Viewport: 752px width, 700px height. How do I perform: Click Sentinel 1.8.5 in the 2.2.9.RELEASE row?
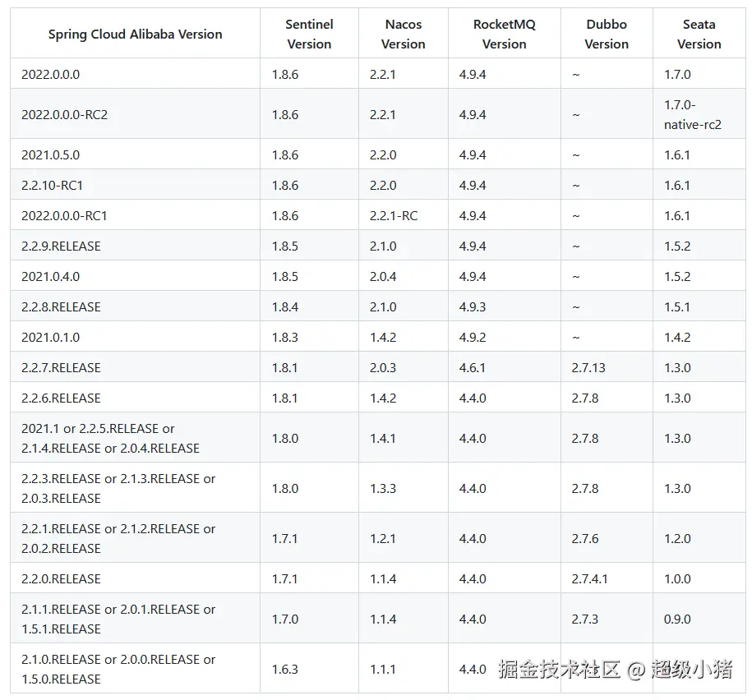pyautogui.click(x=285, y=246)
